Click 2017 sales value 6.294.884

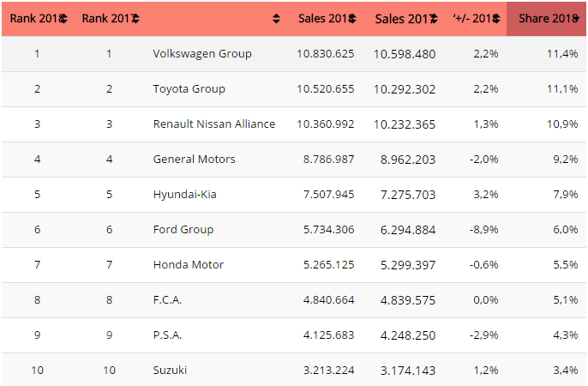(408, 230)
